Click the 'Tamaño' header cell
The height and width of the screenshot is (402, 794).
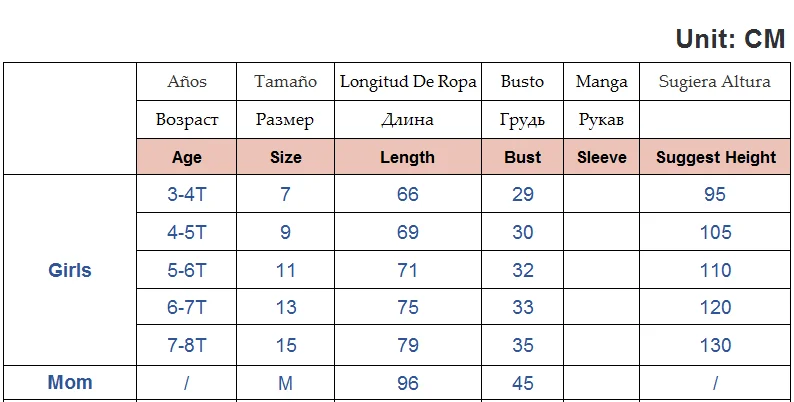coord(286,82)
